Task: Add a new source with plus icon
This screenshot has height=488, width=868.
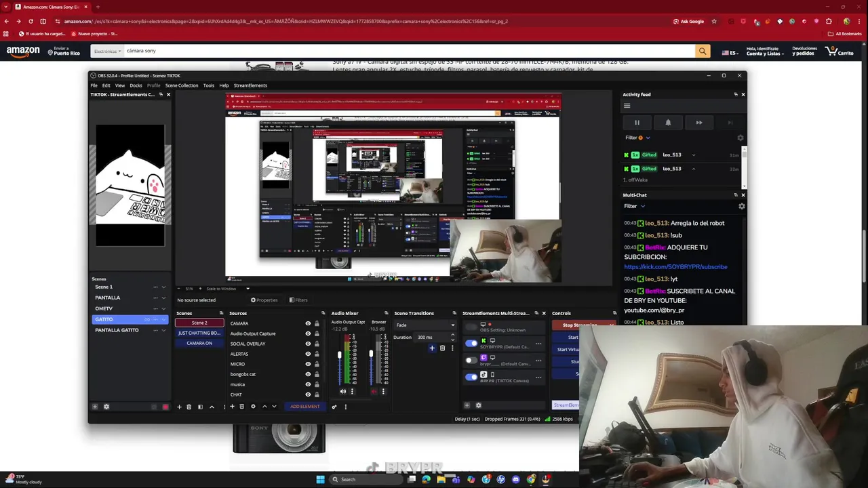Action: [x=232, y=407]
